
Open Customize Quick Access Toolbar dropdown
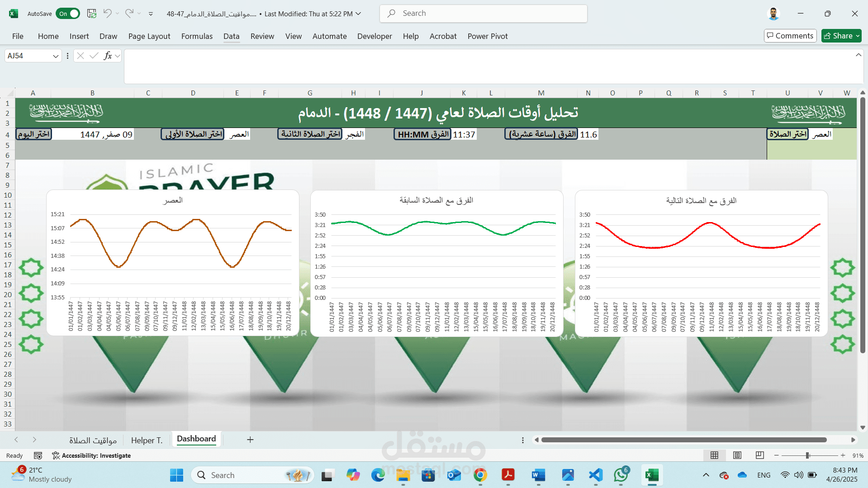click(x=151, y=14)
